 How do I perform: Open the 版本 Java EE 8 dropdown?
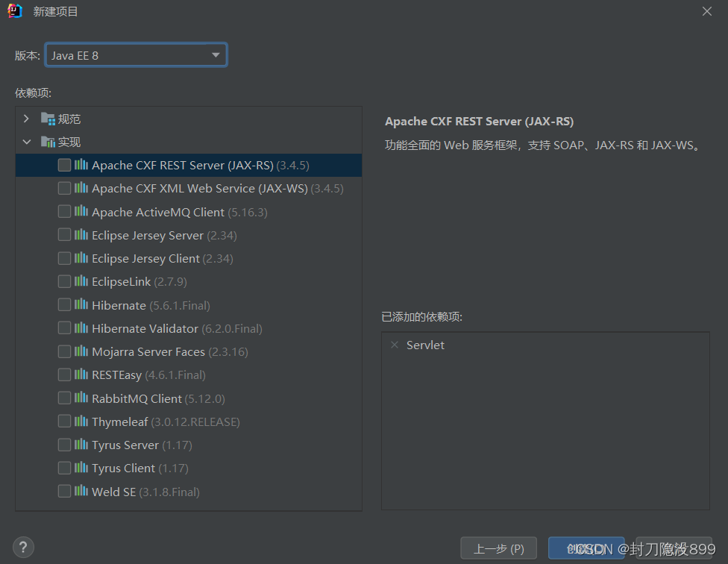click(136, 55)
